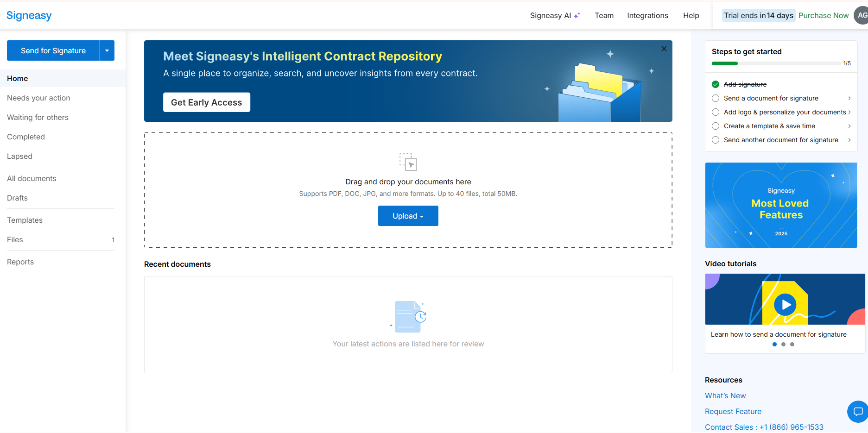The width and height of the screenshot is (868, 433).
Task: Open the Upload dropdown button
Action: 408,216
